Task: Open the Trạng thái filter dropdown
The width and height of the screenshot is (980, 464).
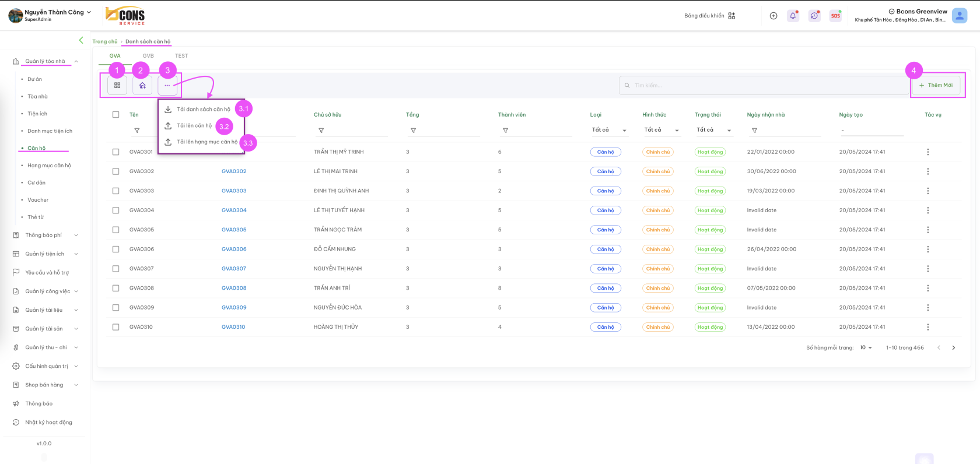Action: click(714, 130)
